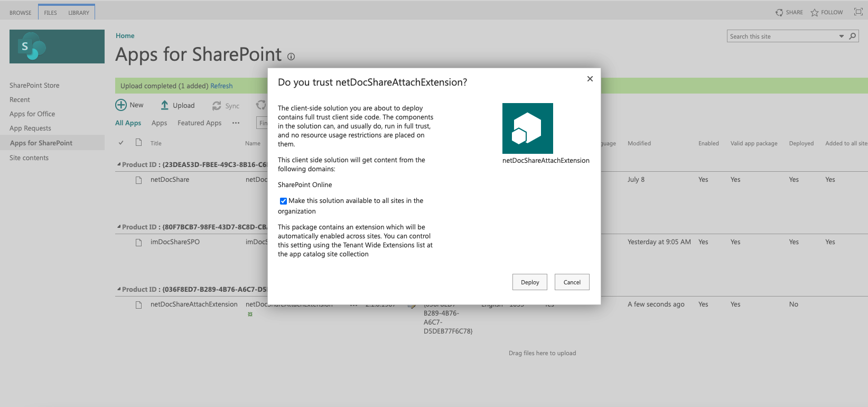The width and height of the screenshot is (868, 407).
Task: Open Apps for Office in left navigation
Action: [32, 114]
